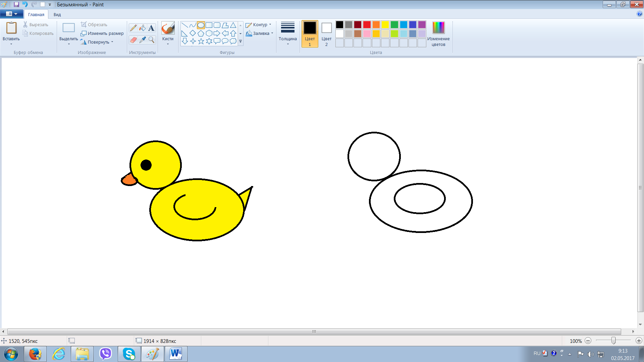The width and height of the screenshot is (644, 362).
Task: Select the Color picker eyedropper tool
Action: tap(143, 40)
